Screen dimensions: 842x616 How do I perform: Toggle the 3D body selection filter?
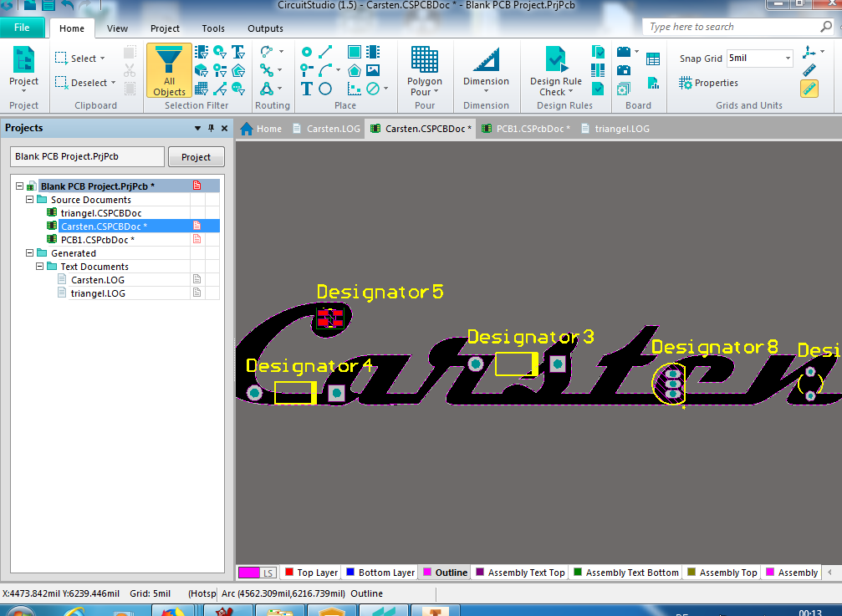202,70
